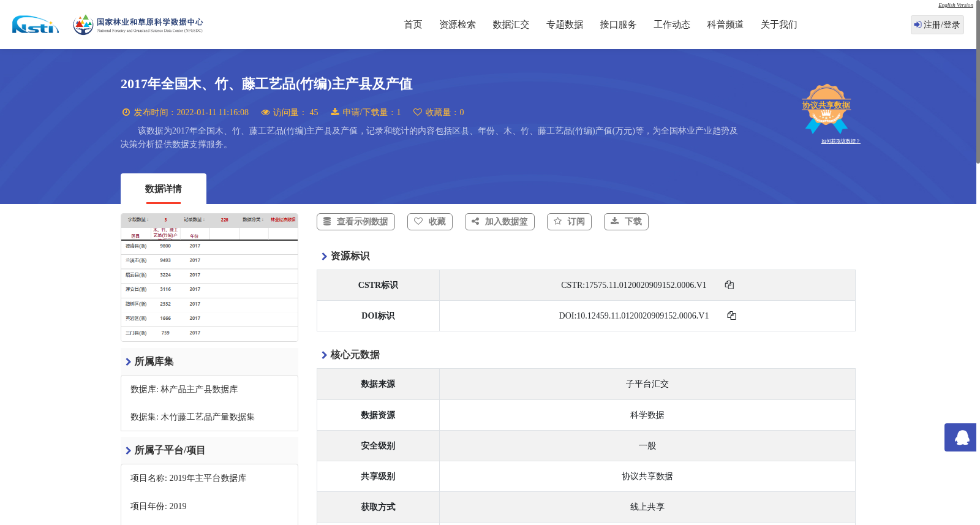Open the 接口服务 menu item
The image size is (980, 525).
(618, 25)
